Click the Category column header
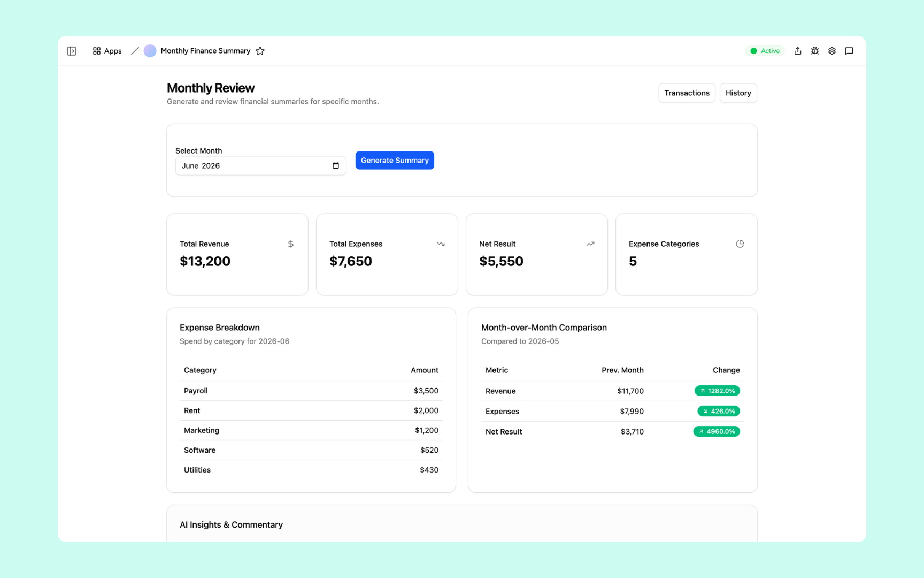 pyautogui.click(x=200, y=370)
